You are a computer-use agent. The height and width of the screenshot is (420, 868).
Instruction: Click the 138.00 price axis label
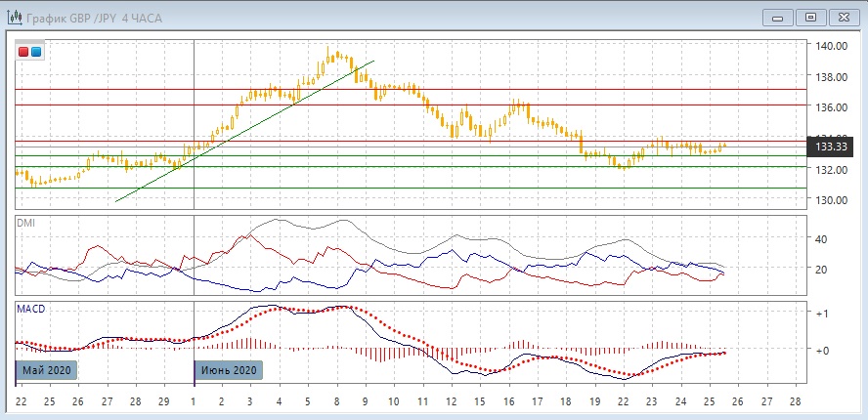832,77
